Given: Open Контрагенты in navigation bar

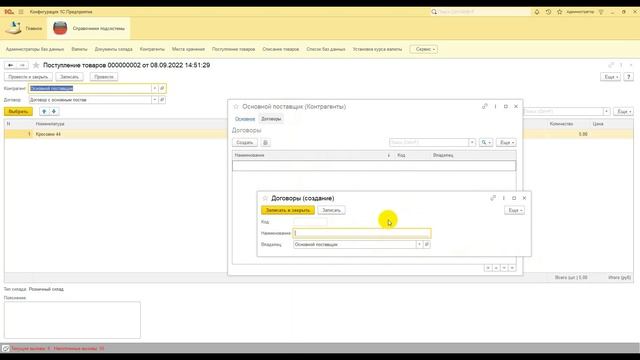Looking at the screenshot, I should pos(152,49).
